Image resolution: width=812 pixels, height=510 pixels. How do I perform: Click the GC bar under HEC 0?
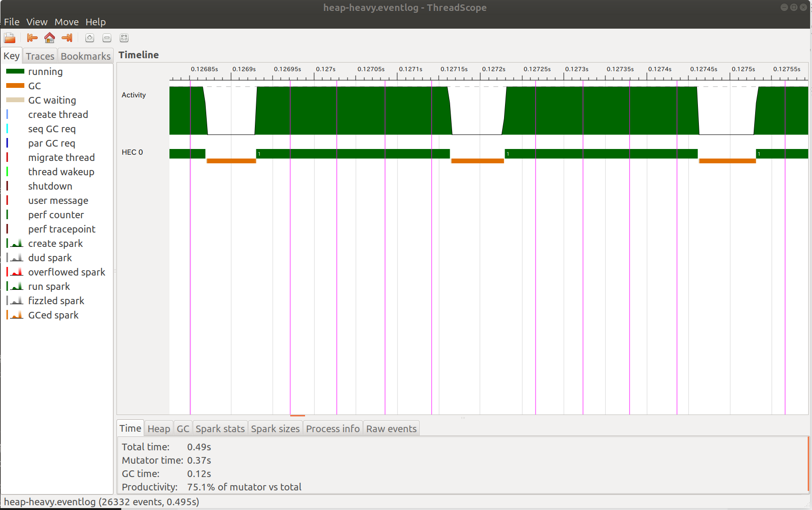(x=232, y=161)
